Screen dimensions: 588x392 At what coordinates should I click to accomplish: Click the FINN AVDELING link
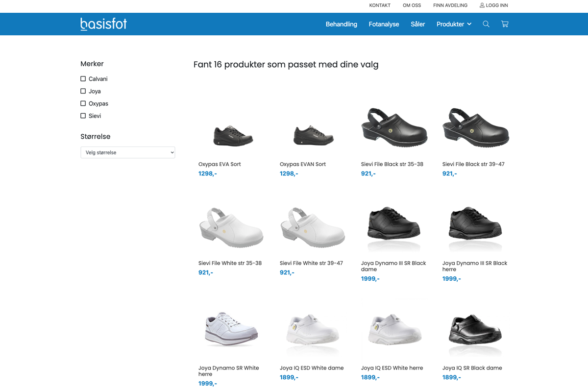(x=450, y=5)
